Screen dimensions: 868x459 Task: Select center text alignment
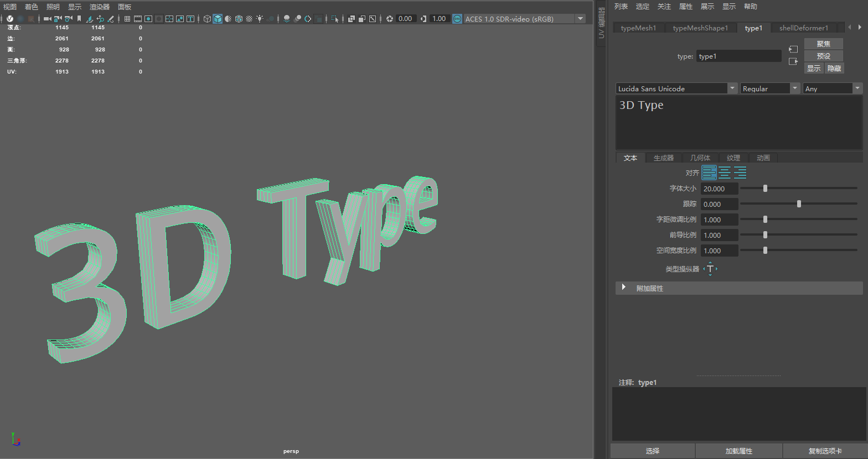[725, 173]
